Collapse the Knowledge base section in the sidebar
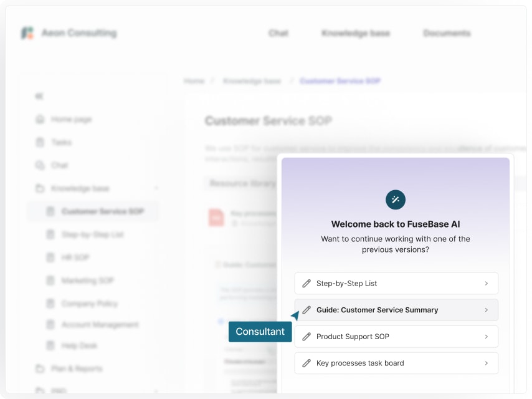532x399 pixels. (156, 188)
